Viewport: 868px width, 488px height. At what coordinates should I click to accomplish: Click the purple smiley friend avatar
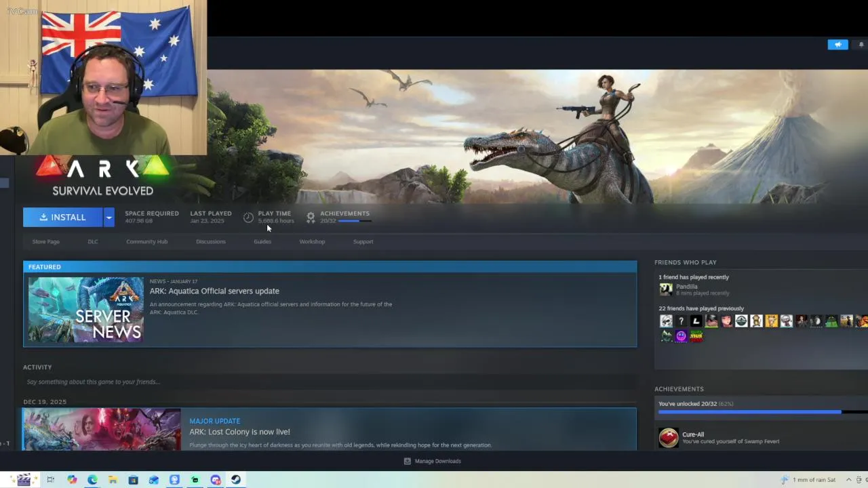coord(681,336)
